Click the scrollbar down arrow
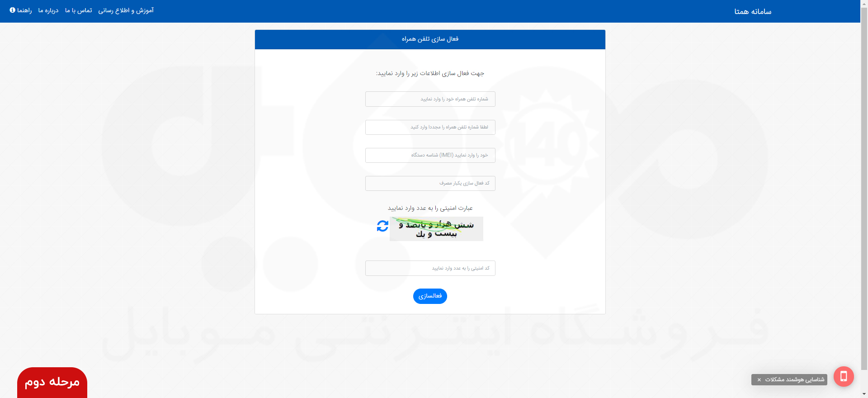868x398 pixels. click(x=864, y=394)
